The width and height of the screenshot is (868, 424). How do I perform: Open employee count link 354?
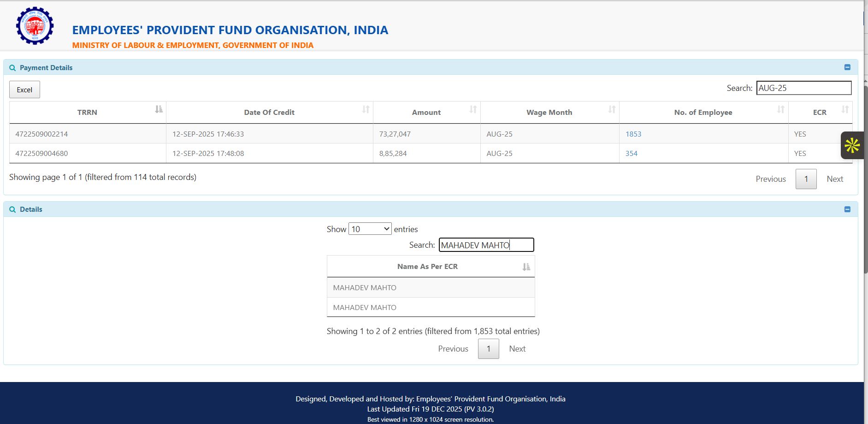click(x=631, y=154)
